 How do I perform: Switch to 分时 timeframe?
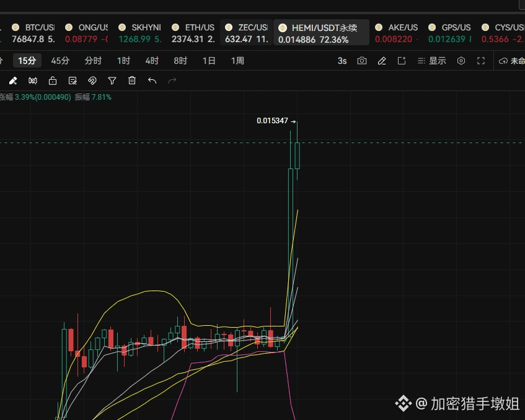pos(93,61)
